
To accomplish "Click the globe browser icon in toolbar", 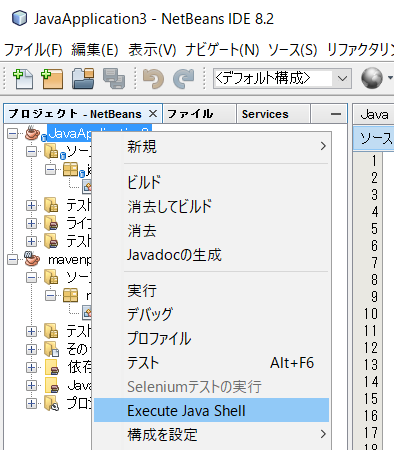I will pos(372,78).
